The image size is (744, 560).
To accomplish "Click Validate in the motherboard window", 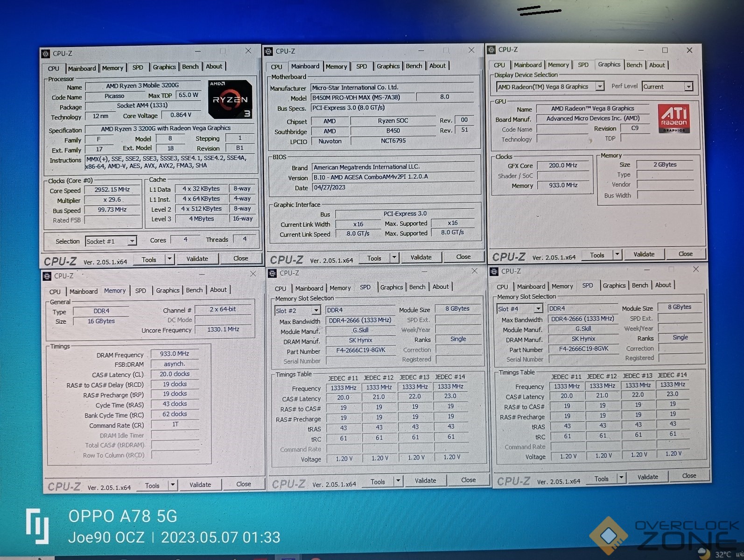I will click(421, 257).
